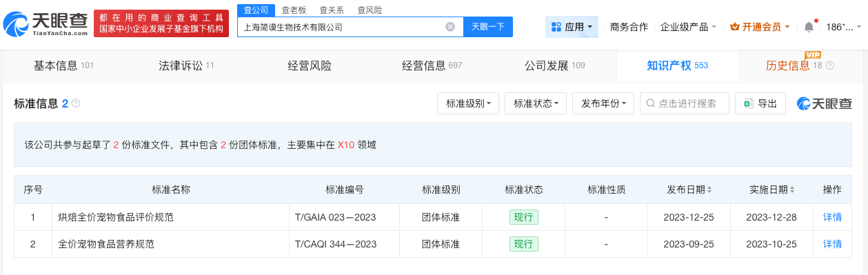
Task: Open the notification bell
Action: (809, 27)
